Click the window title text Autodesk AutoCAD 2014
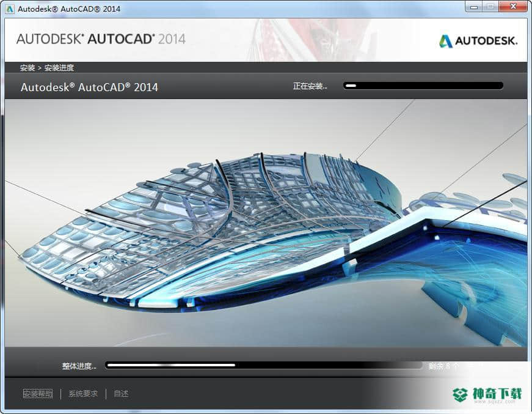532x414 pixels. (x=69, y=9)
